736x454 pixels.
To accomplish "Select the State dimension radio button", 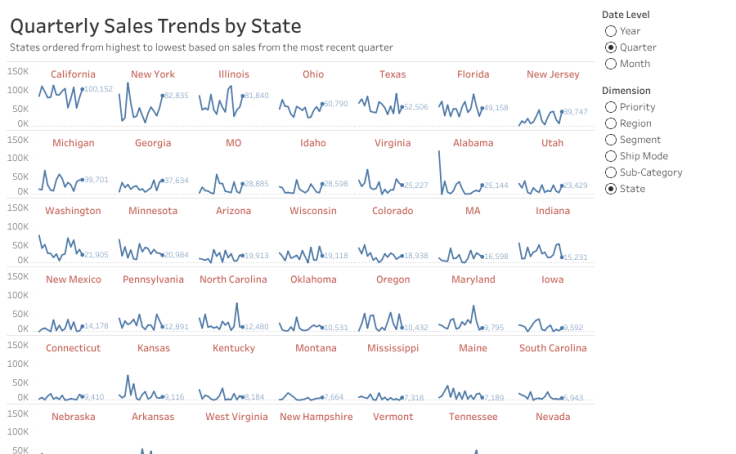I will pyautogui.click(x=610, y=189).
